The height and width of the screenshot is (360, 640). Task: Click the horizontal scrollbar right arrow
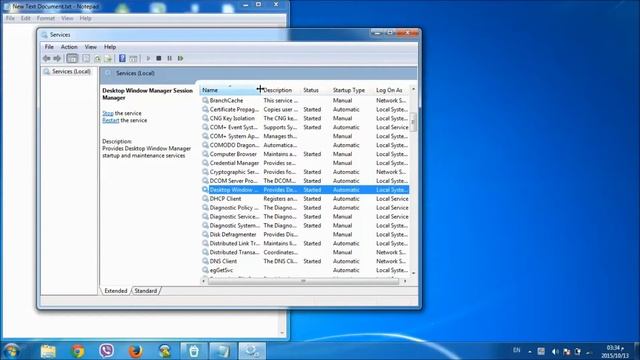[405, 281]
